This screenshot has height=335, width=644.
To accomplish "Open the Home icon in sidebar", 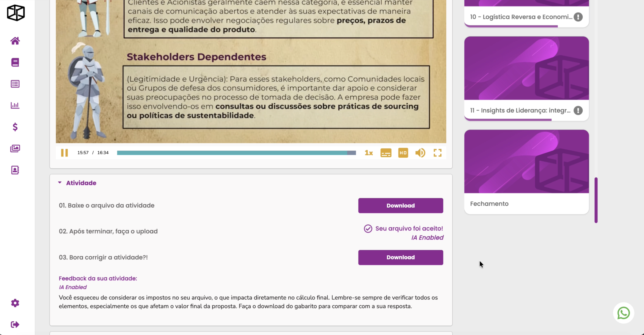I will tap(15, 41).
